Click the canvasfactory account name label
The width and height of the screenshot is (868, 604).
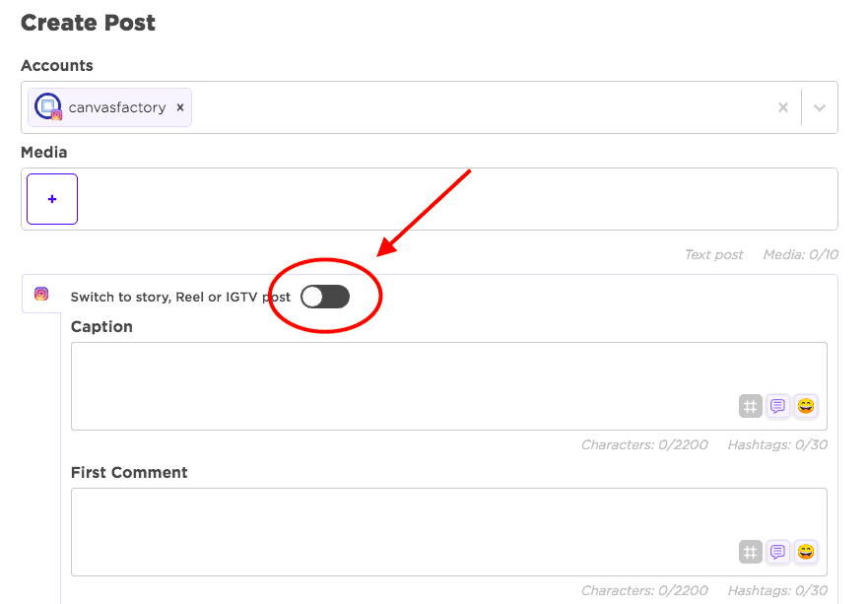coord(117,107)
